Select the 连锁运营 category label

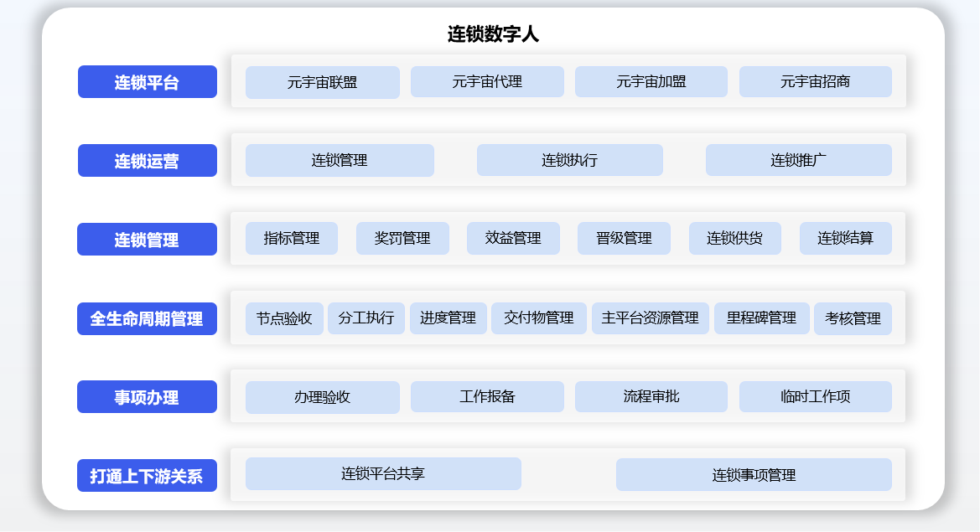click(x=147, y=161)
